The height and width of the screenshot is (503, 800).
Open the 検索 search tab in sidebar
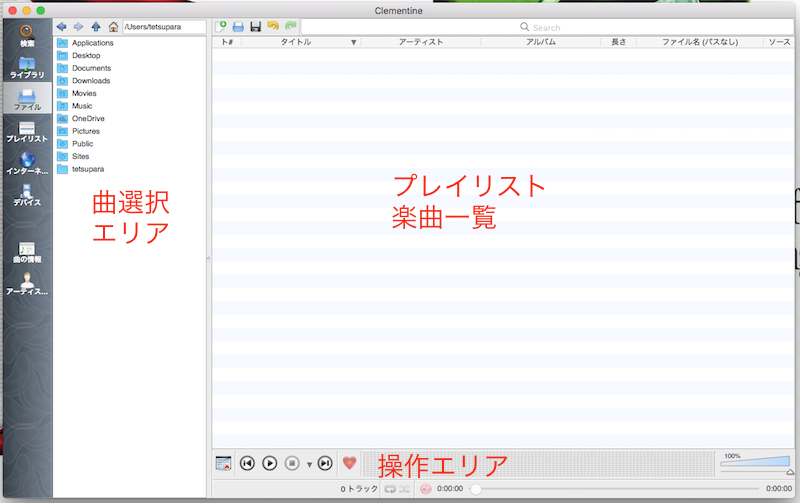click(x=27, y=35)
